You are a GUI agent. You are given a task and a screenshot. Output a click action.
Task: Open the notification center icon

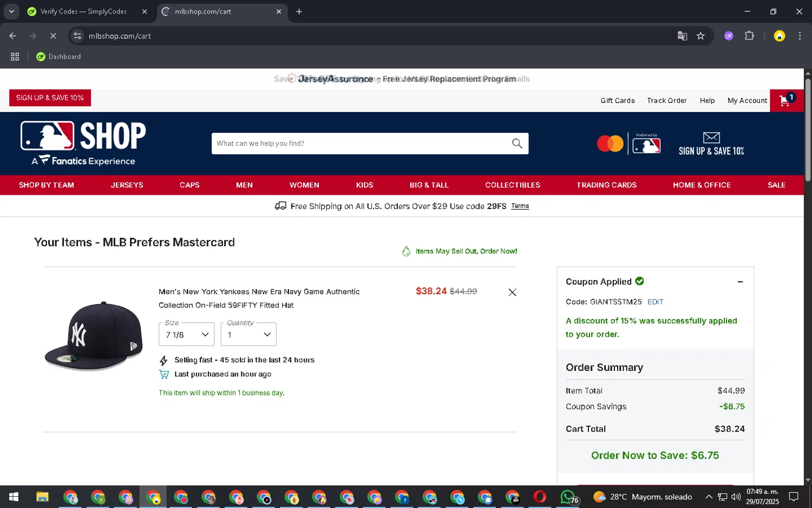[794, 497]
